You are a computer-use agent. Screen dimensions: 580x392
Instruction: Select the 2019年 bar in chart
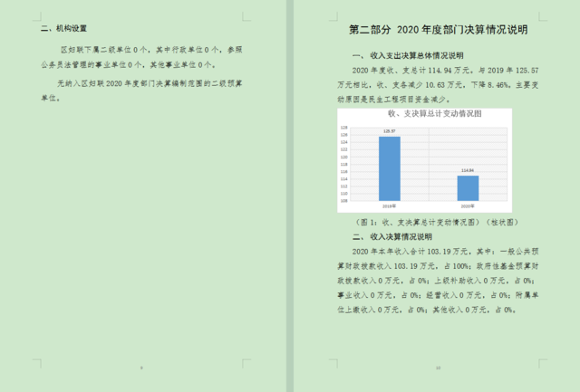tap(389, 167)
